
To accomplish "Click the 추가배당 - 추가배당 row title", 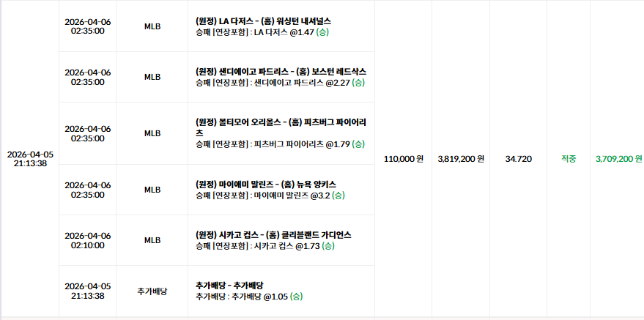I will click(229, 286).
